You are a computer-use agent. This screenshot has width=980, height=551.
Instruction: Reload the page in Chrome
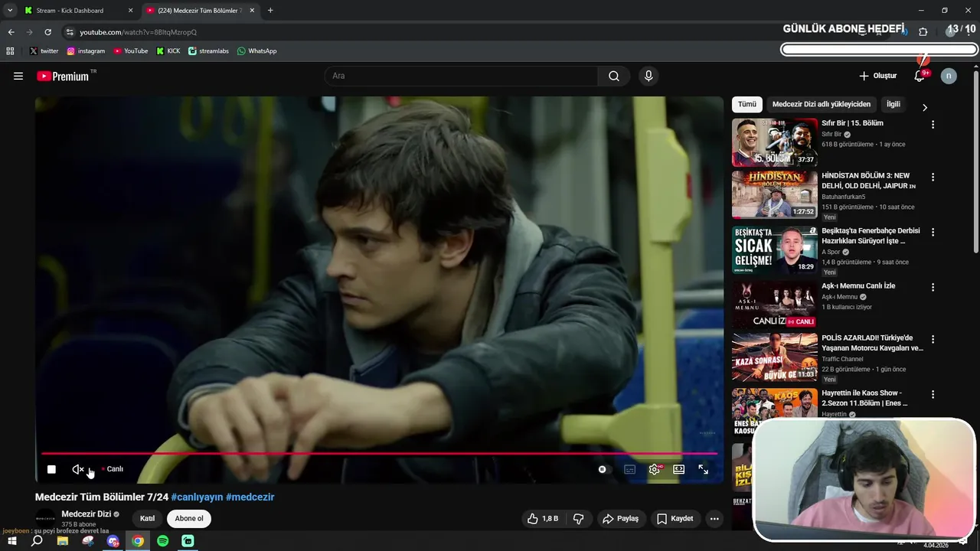tap(47, 32)
